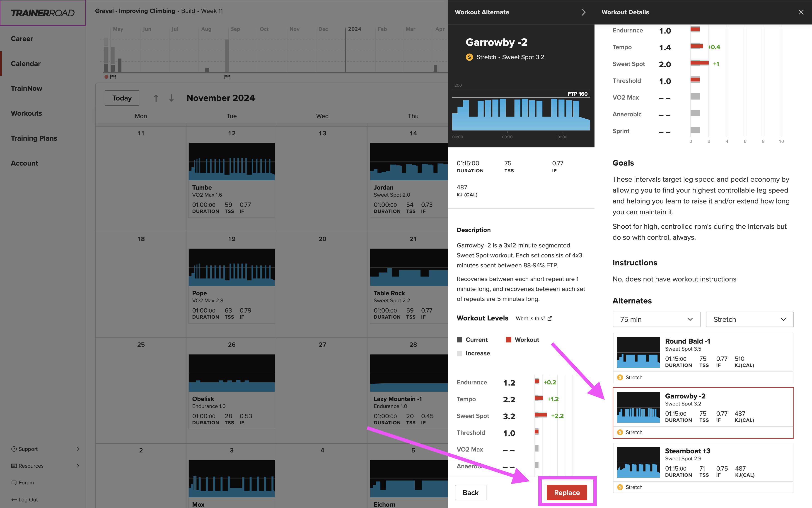The height and width of the screenshot is (508, 812).
Task: Open the Tumbe workout on Tuesday 12
Action: [x=232, y=180]
